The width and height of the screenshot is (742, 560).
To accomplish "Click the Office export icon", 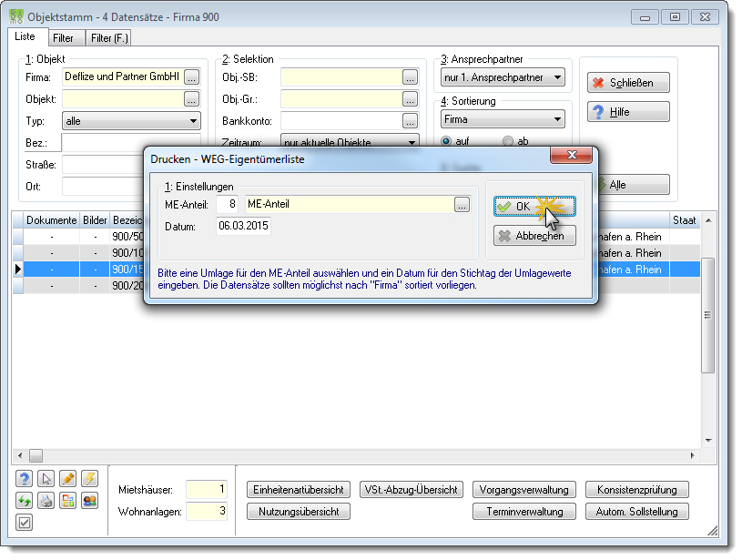I will click(x=67, y=500).
